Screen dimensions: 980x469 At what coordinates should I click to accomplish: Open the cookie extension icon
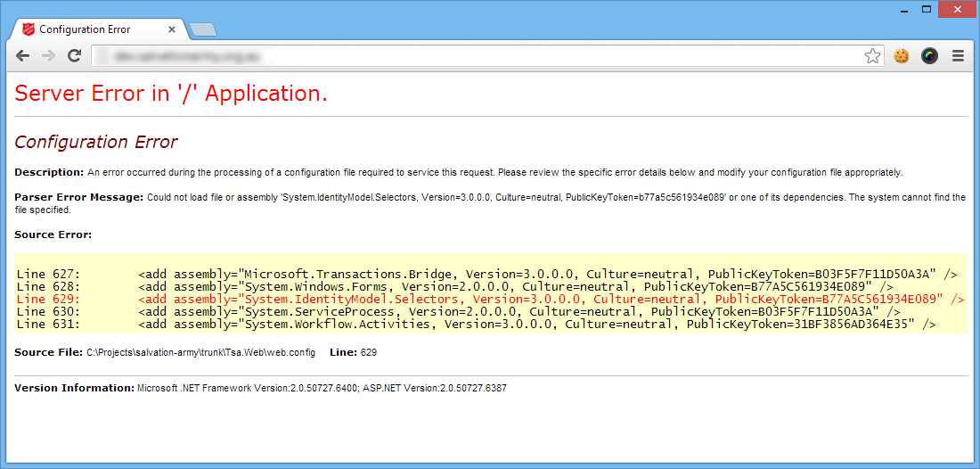tap(902, 55)
